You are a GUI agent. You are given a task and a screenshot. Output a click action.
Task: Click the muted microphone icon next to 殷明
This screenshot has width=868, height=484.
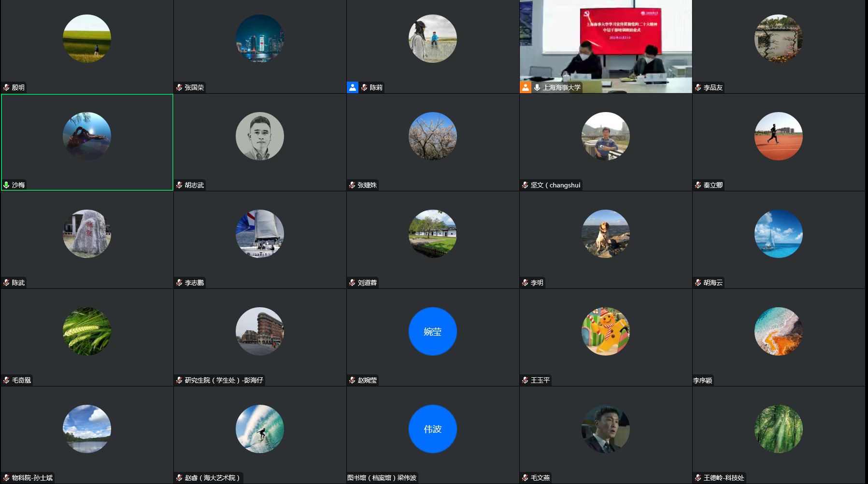(6, 87)
